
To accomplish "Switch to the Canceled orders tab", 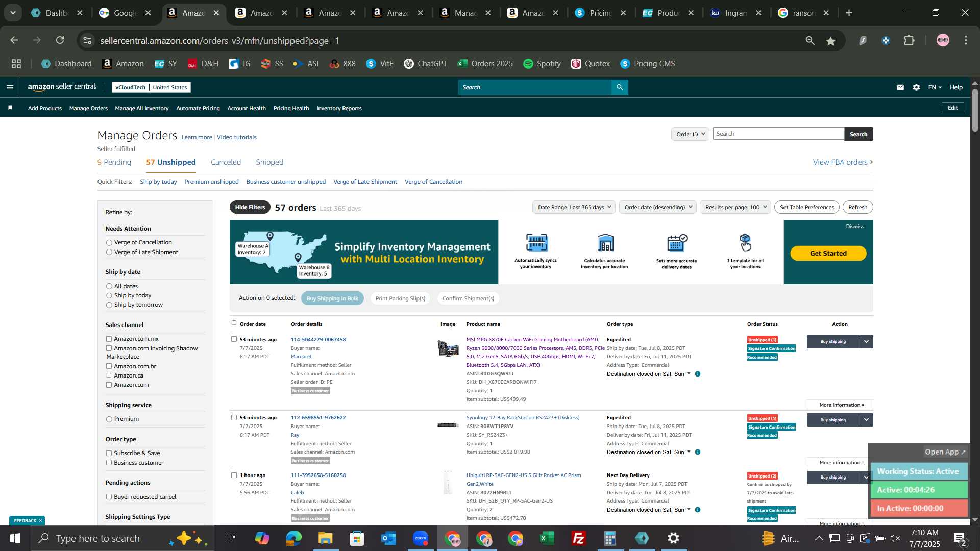I will [226, 162].
